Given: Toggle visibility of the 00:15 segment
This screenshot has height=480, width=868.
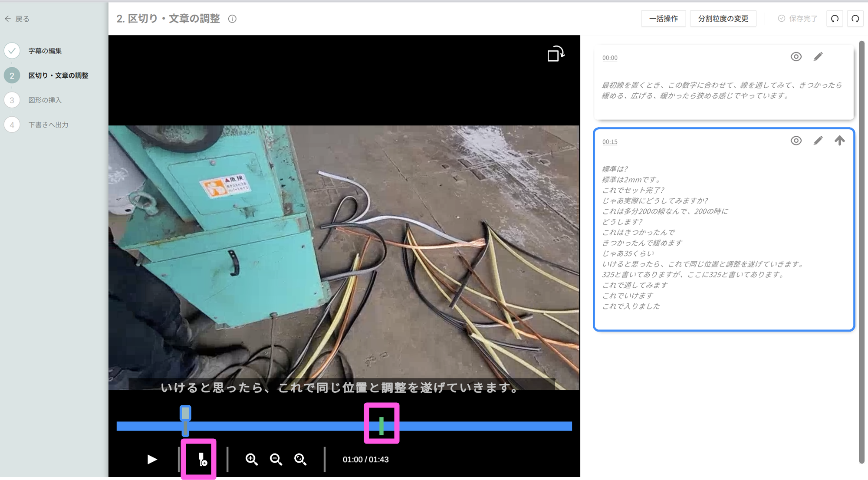Looking at the screenshot, I should (x=796, y=141).
